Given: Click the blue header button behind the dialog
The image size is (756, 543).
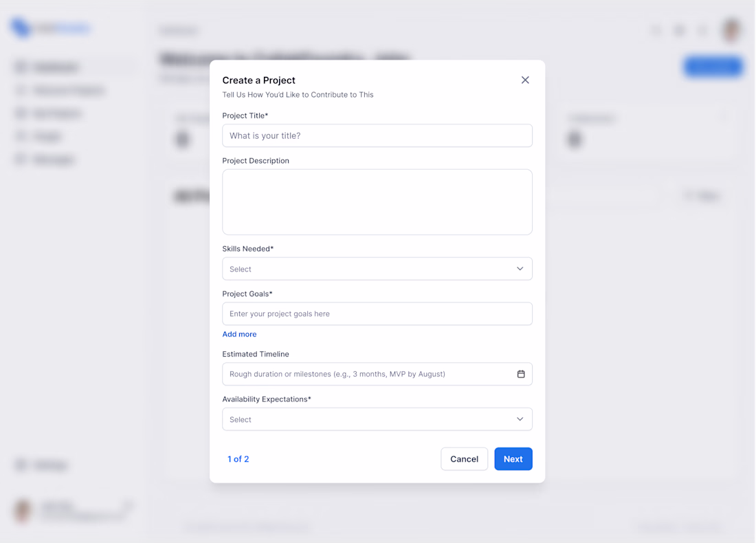Looking at the screenshot, I should [713, 67].
